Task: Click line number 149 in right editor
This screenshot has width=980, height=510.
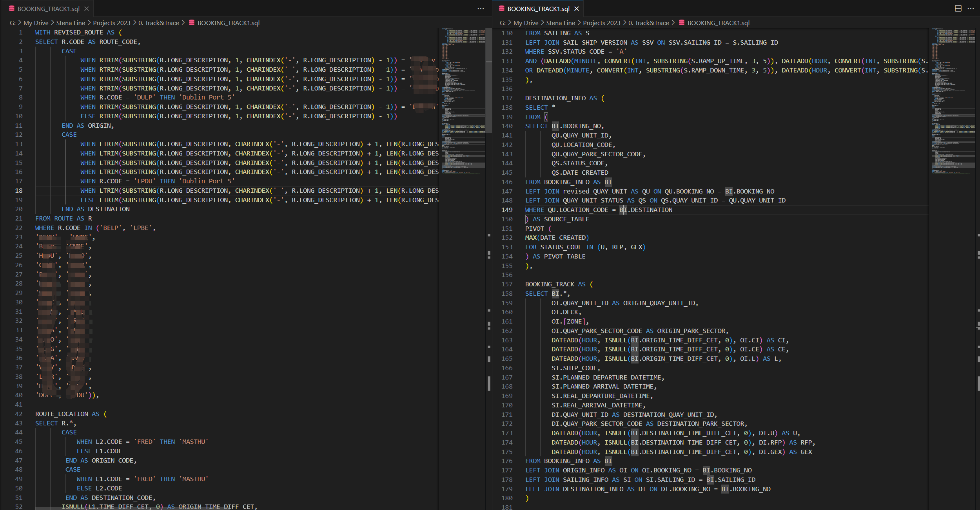Action: click(507, 210)
